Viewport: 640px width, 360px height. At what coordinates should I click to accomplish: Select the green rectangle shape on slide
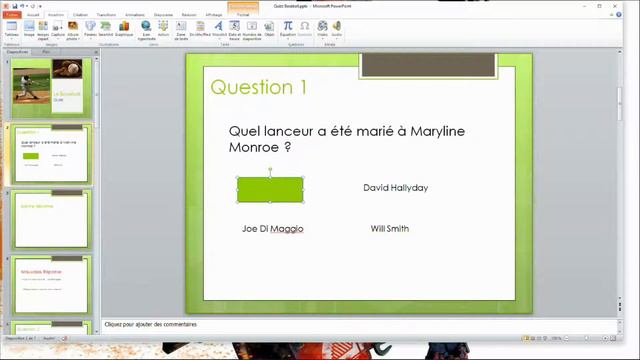[270, 189]
